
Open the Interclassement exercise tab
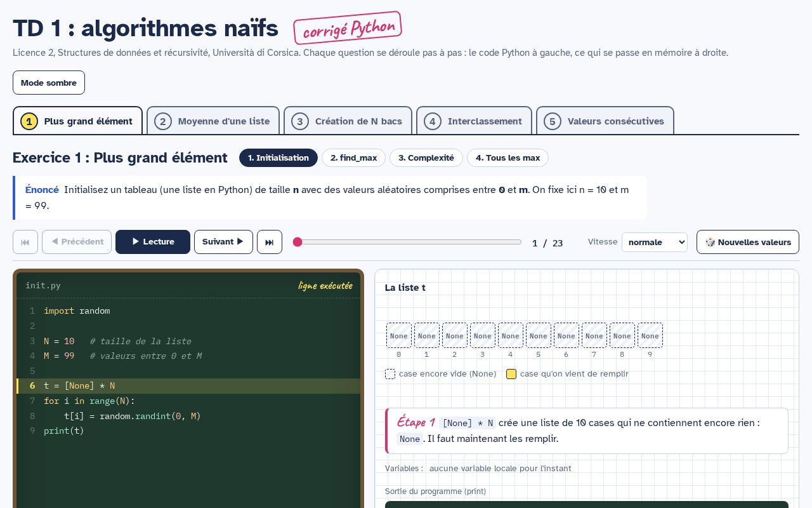pyautogui.click(x=474, y=121)
